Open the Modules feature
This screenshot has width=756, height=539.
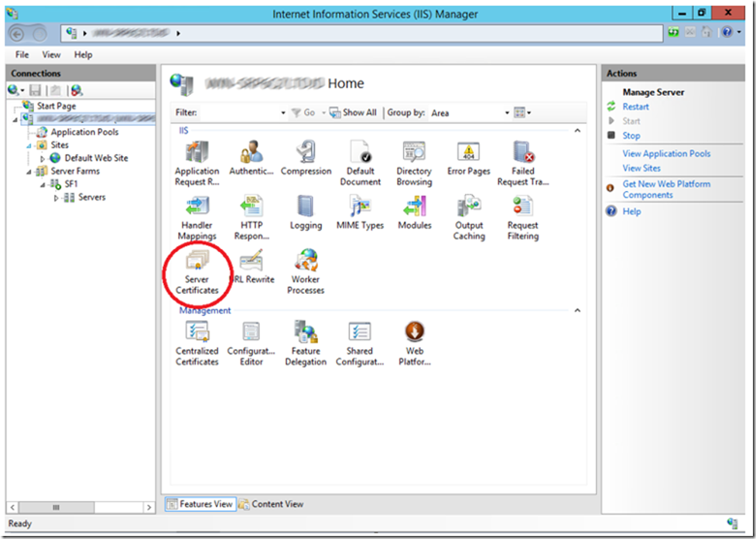point(414,212)
